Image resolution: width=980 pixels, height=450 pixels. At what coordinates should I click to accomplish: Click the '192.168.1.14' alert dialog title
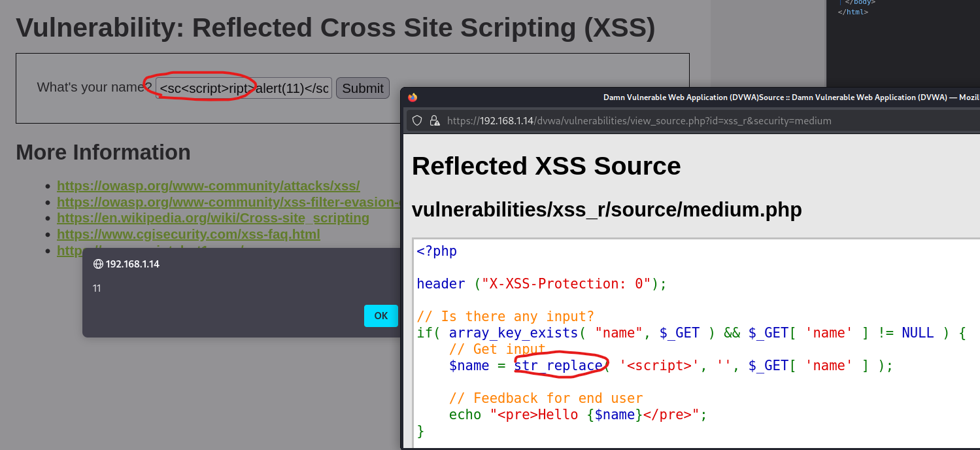coord(133,264)
